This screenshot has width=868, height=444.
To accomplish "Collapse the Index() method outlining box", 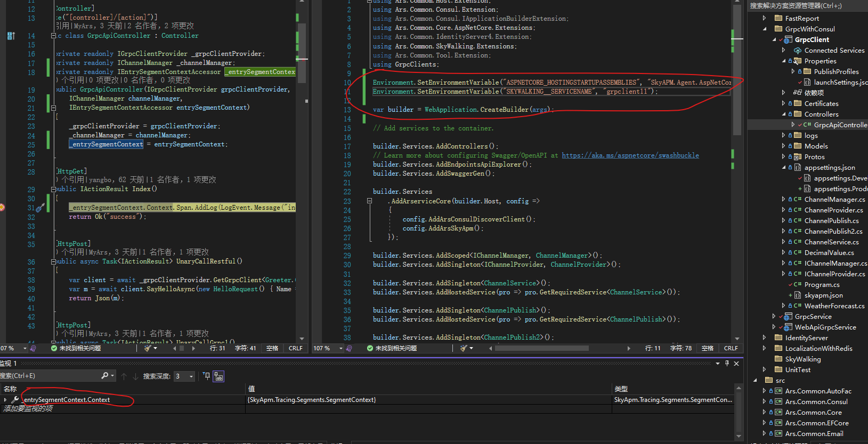I will point(53,189).
